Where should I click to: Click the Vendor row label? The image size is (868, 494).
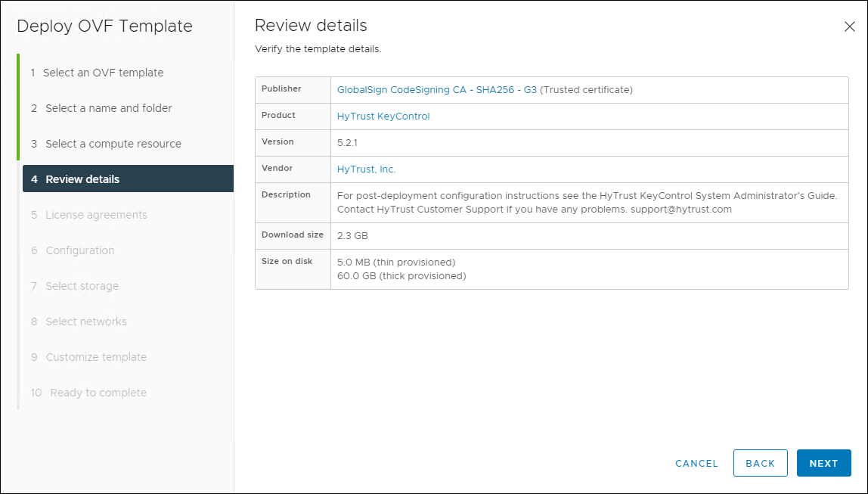point(277,169)
